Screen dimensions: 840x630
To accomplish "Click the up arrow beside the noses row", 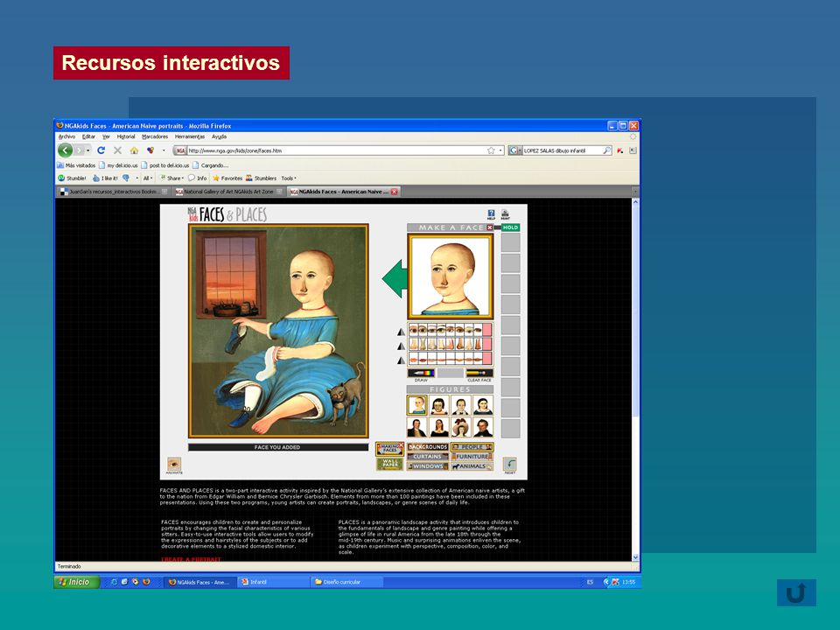I will (402, 346).
